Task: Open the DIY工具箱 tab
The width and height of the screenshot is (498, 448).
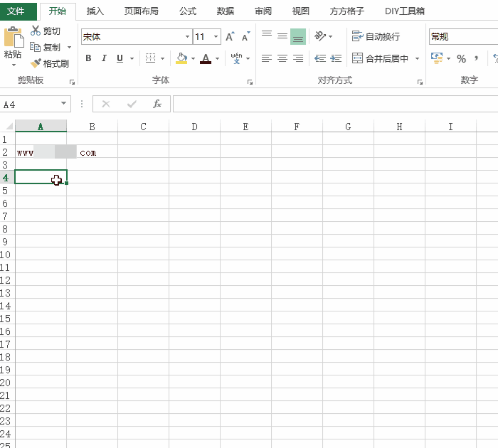Action: click(405, 11)
